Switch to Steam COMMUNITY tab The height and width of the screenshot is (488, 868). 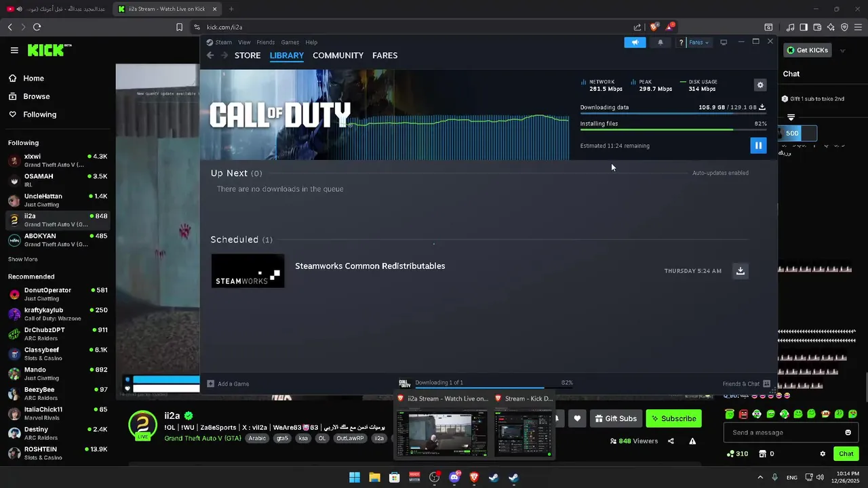tap(338, 56)
